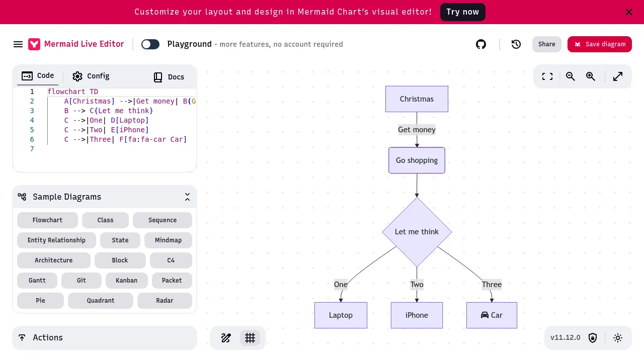Image resolution: width=644 pixels, height=362 pixels.
Task: Open the diagram in full screen
Action: (x=618, y=76)
